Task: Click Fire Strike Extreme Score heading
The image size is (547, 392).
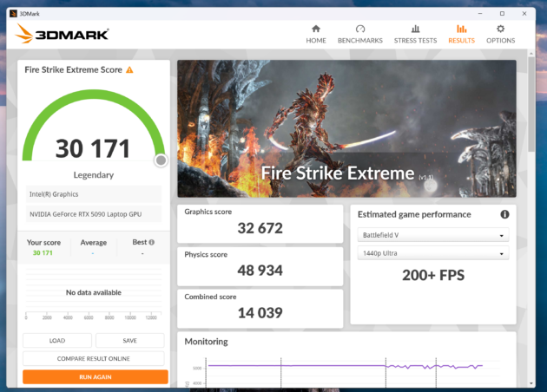Action: click(73, 69)
